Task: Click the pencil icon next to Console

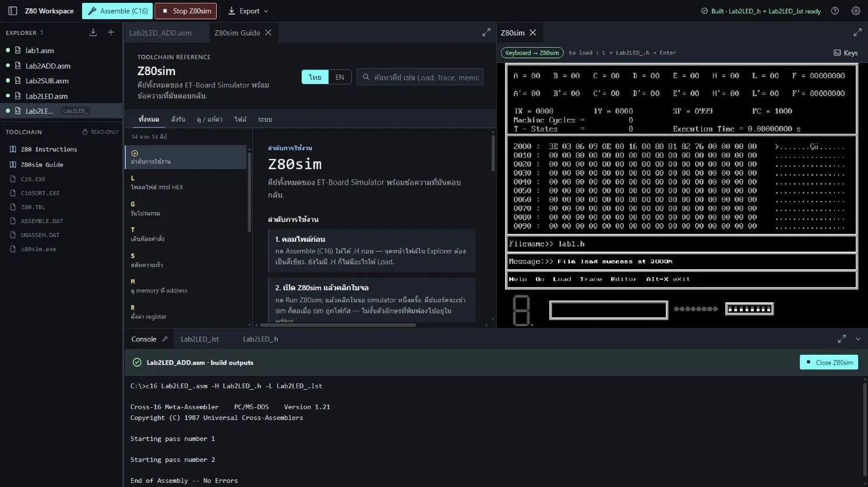Action: point(165,339)
